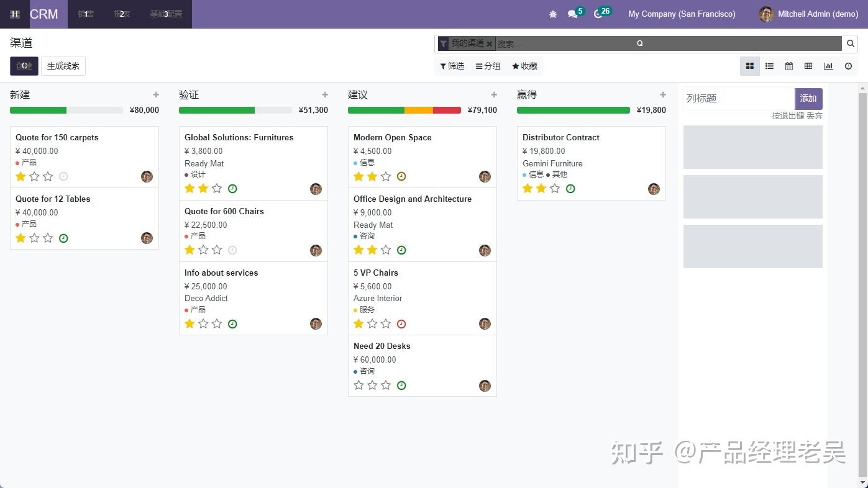The height and width of the screenshot is (488, 868).
Task: Click the quick-add plus on the 验证 column
Action: 324,94
